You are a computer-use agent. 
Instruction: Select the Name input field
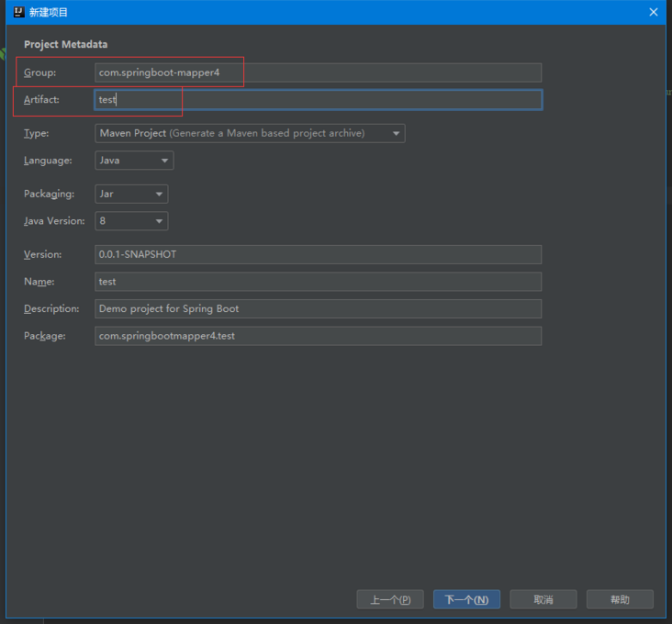point(318,282)
